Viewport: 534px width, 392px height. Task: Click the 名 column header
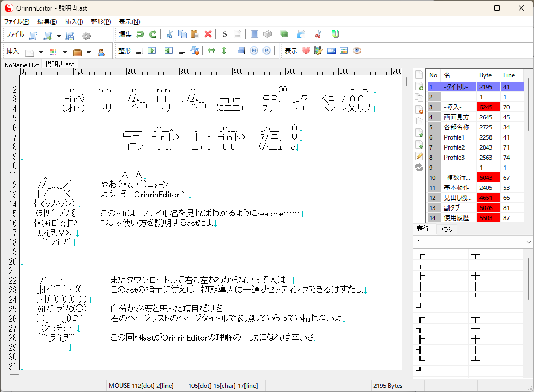pyautogui.click(x=458, y=75)
